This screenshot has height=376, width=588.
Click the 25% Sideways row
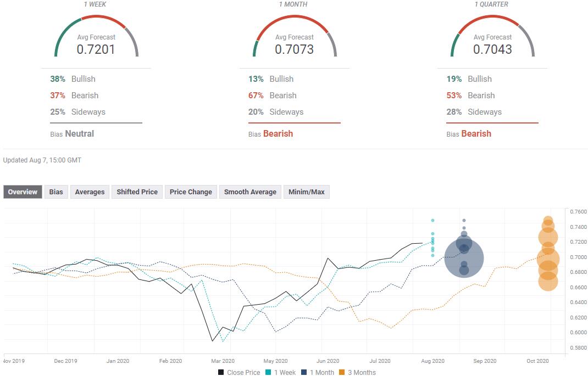[x=77, y=112]
